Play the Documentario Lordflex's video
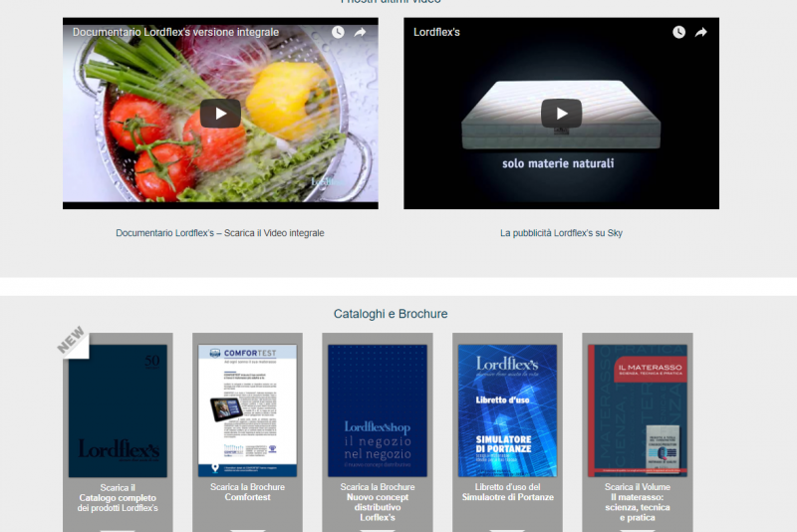797x532 pixels. click(x=220, y=114)
